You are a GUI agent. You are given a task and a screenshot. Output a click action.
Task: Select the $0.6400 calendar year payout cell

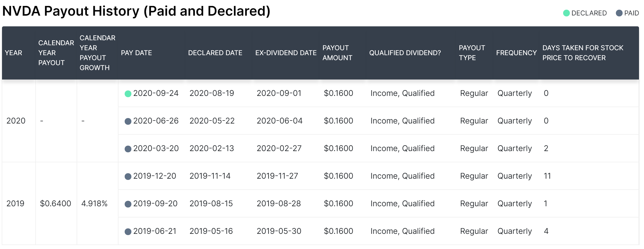(x=55, y=204)
